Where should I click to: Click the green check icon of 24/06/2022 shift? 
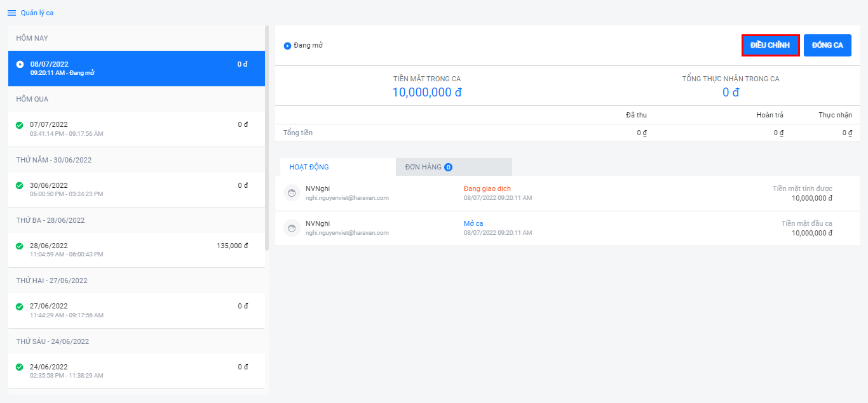point(20,367)
